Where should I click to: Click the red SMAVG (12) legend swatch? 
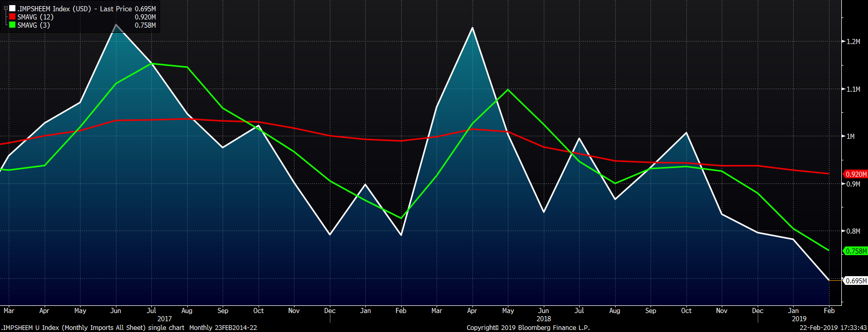click(x=12, y=17)
